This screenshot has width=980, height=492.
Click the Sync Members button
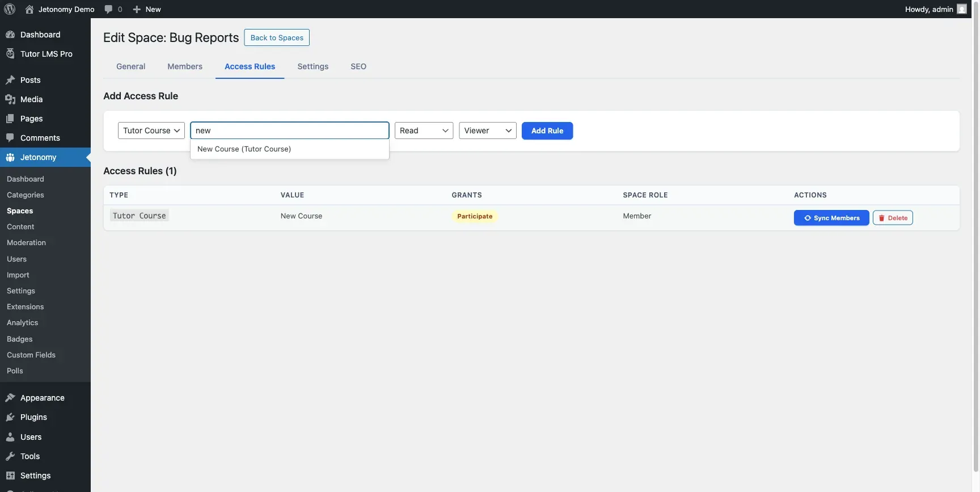[831, 218]
